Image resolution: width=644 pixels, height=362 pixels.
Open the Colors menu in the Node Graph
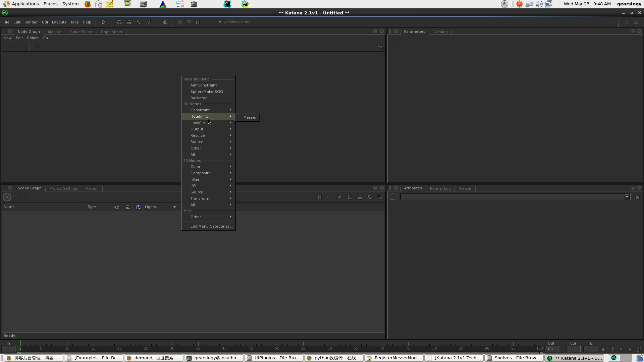(x=33, y=38)
